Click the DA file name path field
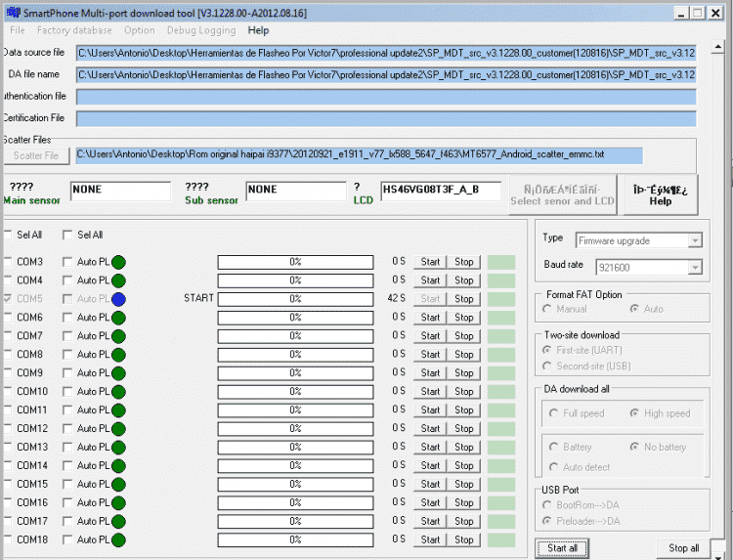Screen dimensions: 733x560 (x=386, y=75)
